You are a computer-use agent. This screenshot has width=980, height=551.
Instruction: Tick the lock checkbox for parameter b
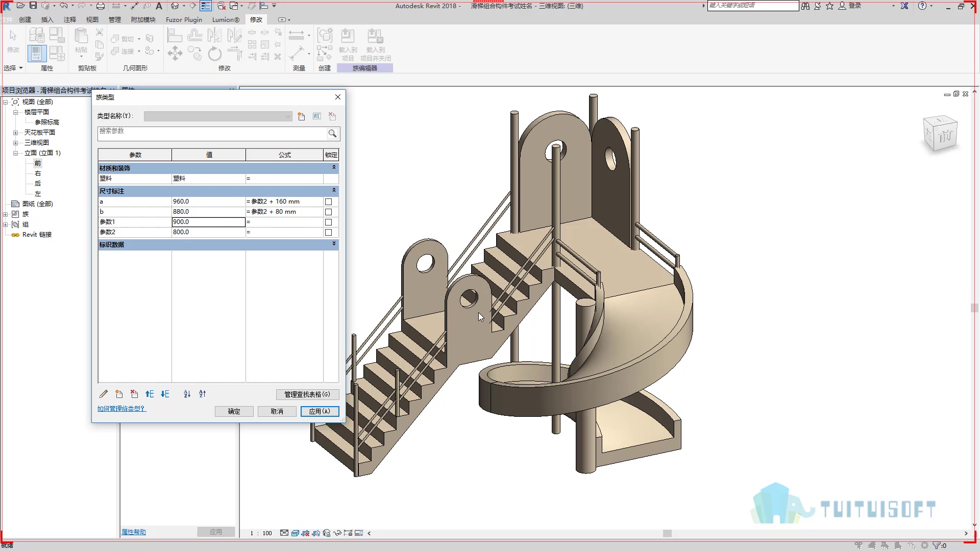pos(329,212)
